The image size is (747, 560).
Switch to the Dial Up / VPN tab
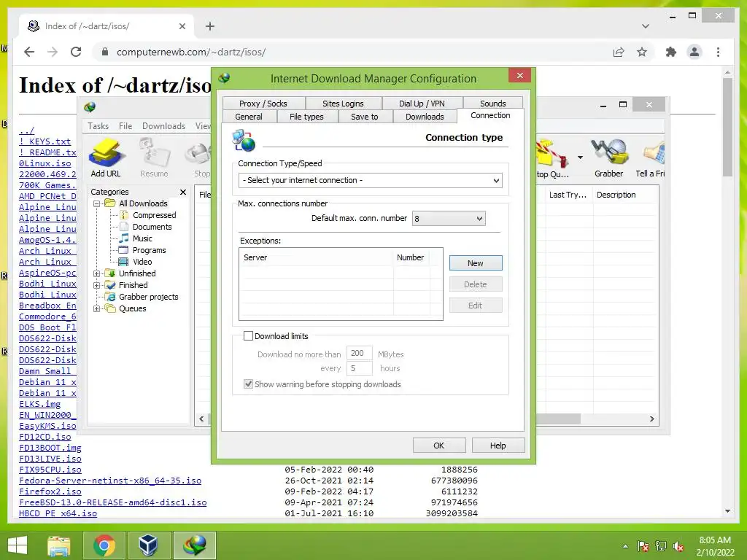click(422, 104)
